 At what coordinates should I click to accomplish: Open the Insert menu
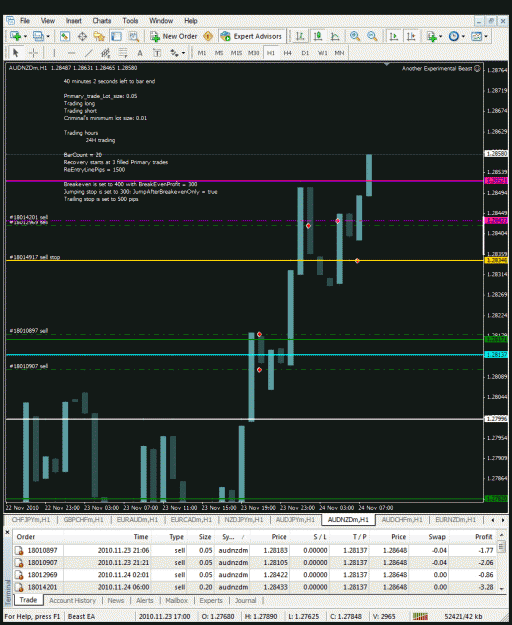[x=74, y=21]
